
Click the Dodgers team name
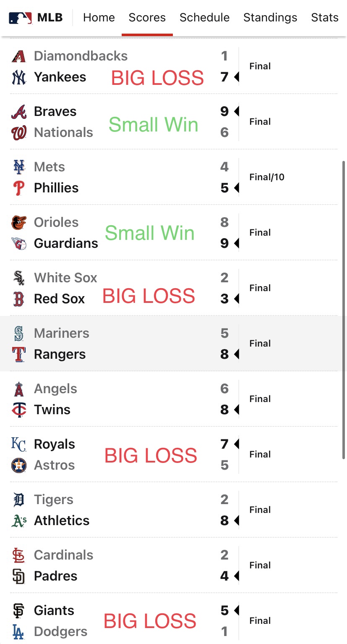pyautogui.click(x=61, y=632)
